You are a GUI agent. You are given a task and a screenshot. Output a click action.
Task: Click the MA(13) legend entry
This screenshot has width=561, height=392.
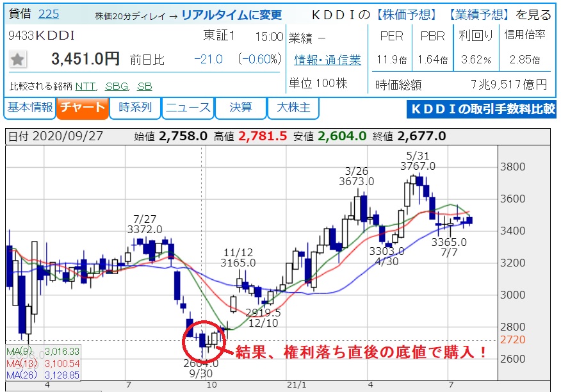click(x=43, y=364)
